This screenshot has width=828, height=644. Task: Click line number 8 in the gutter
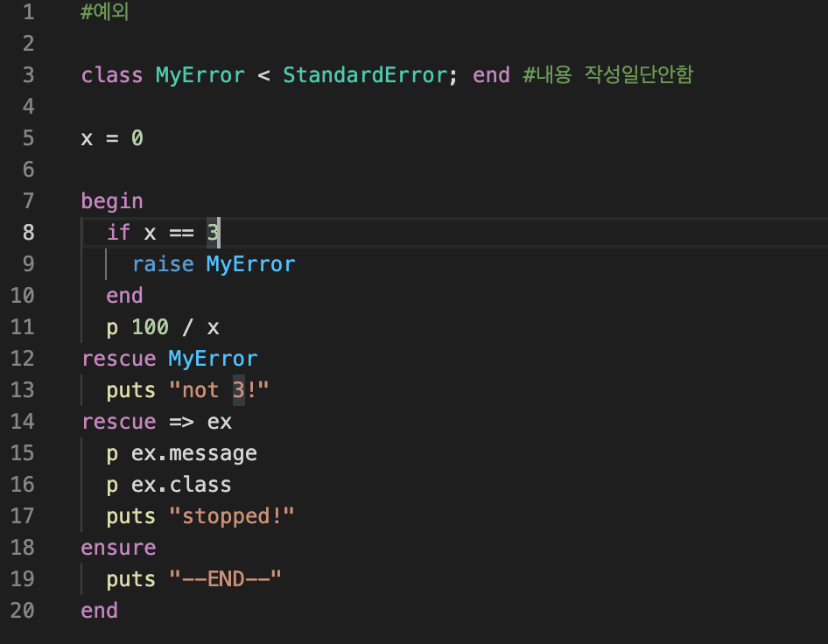tap(29, 232)
